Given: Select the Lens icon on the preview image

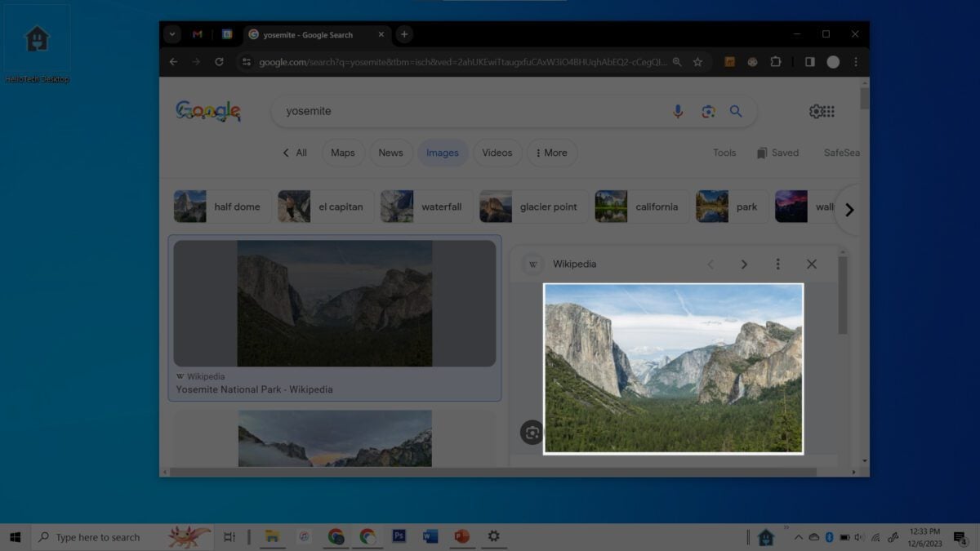Looking at the screenshot, I should (532, 433).
